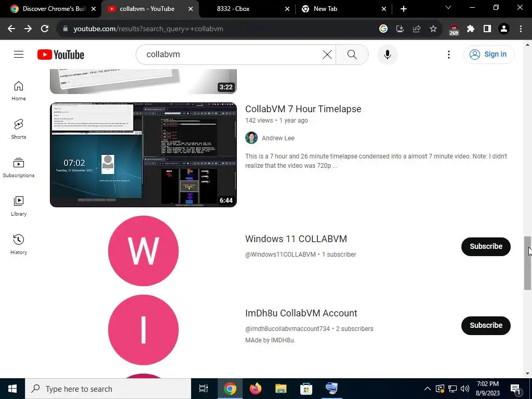Open History in sidebar
This screenshot has width=532, height=399.
19,244
